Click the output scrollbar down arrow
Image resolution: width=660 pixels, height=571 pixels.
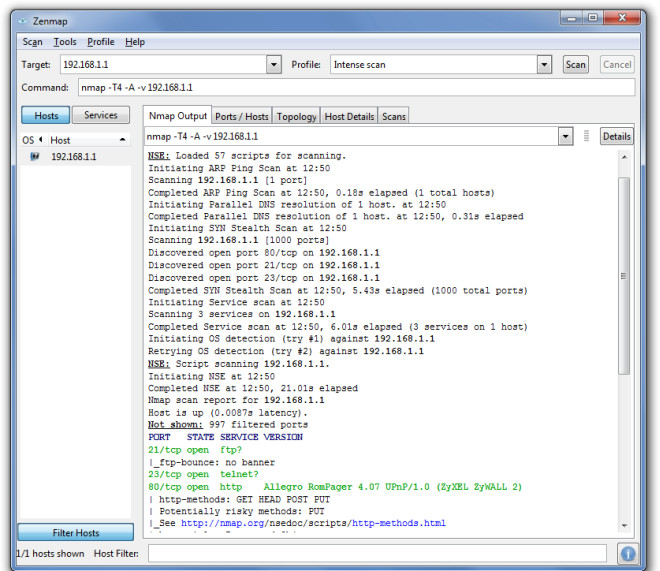tap(624, 526)
